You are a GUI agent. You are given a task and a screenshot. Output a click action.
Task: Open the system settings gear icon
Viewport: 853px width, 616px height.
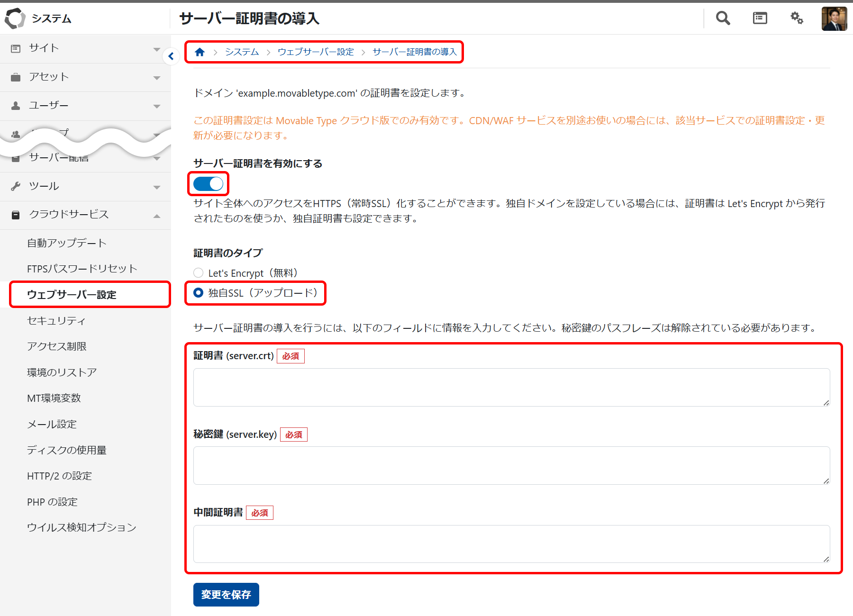tap(796, 18)
